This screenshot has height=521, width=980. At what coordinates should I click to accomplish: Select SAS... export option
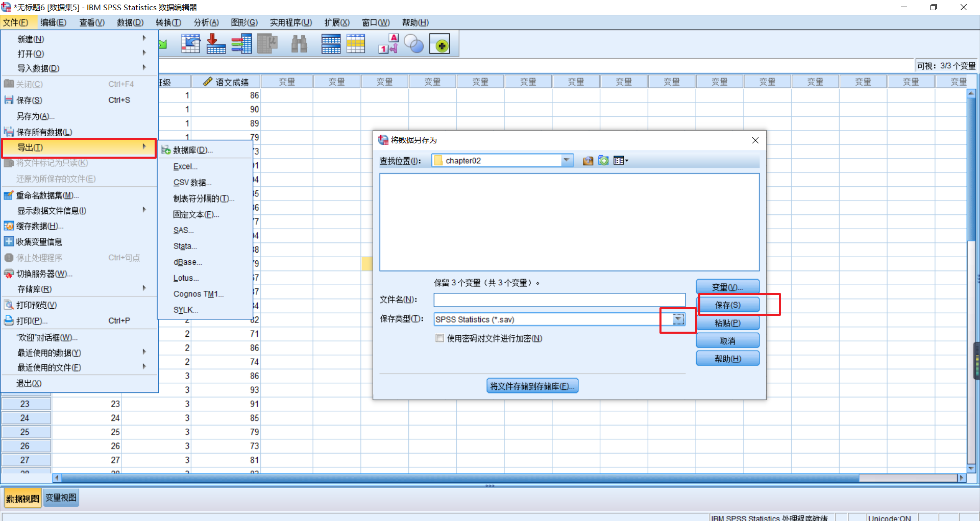[183, 230]
